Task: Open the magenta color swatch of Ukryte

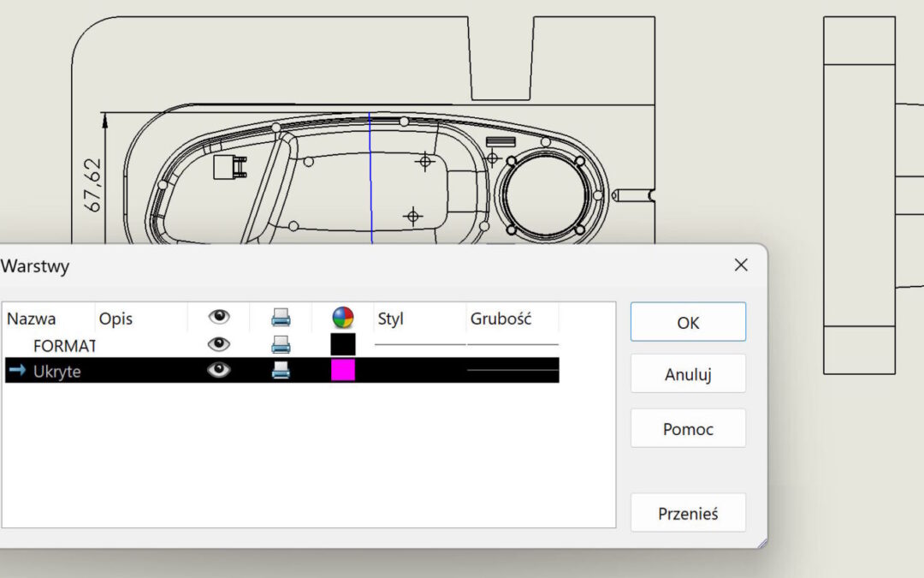Action: click(x=342, y=370)
